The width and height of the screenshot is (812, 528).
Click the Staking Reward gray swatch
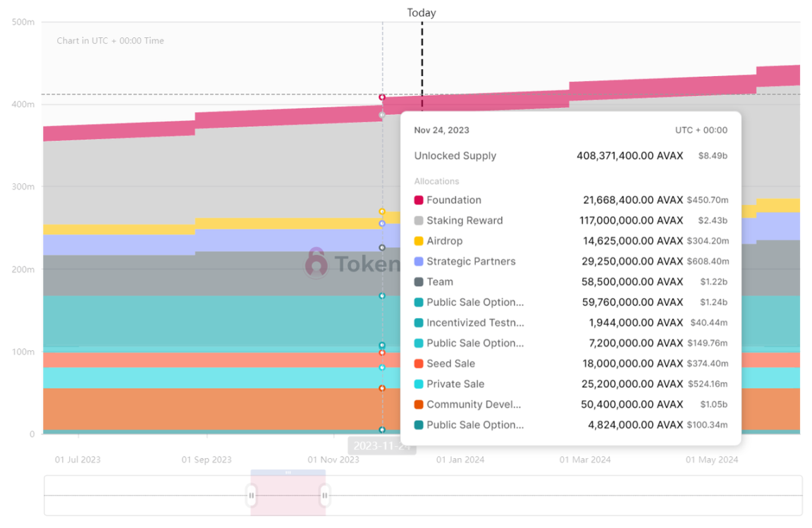(x=419, y=221)
